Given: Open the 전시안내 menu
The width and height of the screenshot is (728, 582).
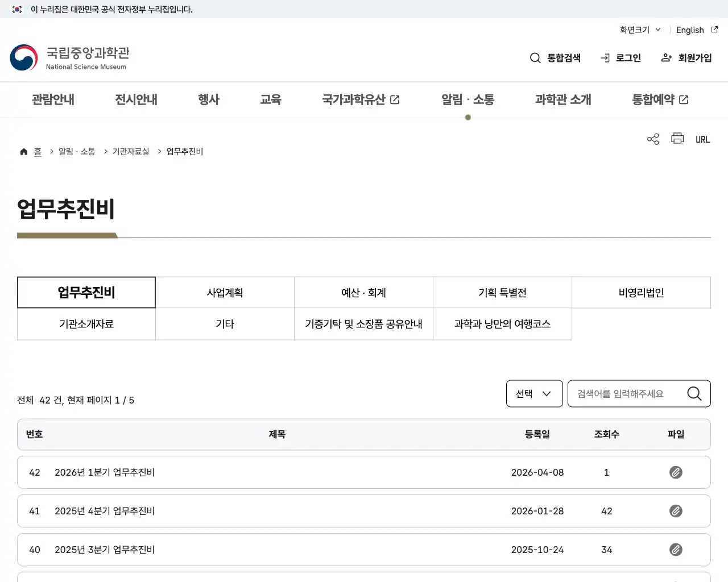Looking at the screenshot, I should [x=135, y=99].
